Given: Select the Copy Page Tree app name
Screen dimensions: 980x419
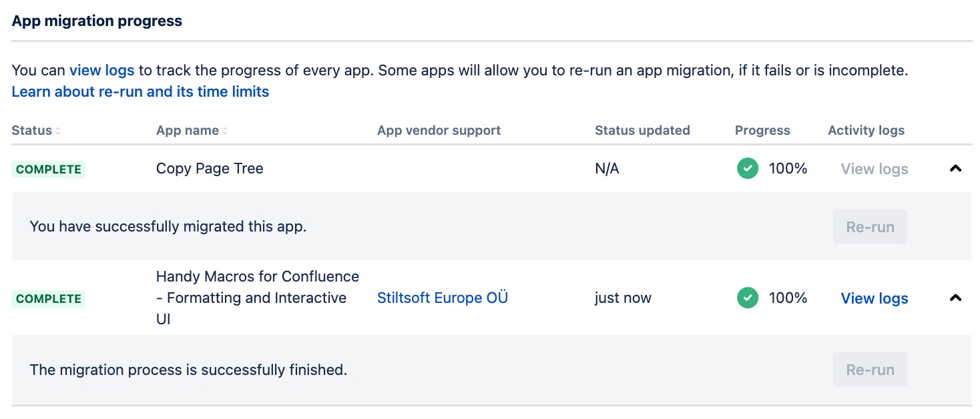Looking at the screenshot, I should [210, 169].
